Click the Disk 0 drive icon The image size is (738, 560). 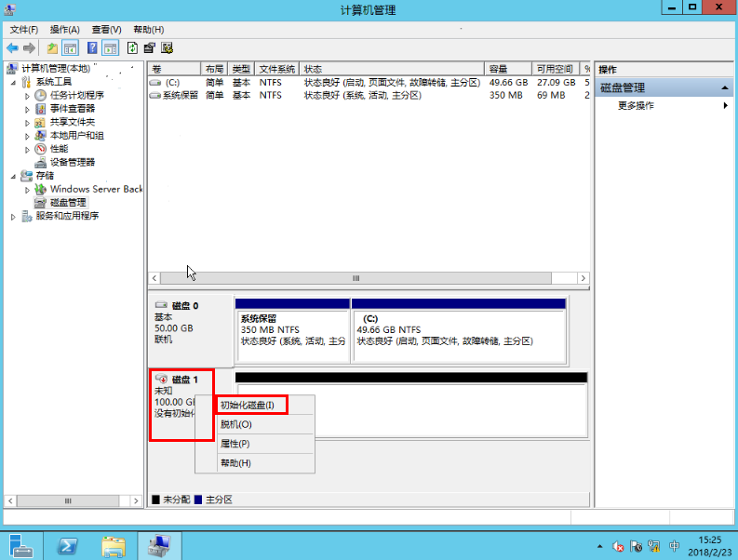[x=161, y=305]
